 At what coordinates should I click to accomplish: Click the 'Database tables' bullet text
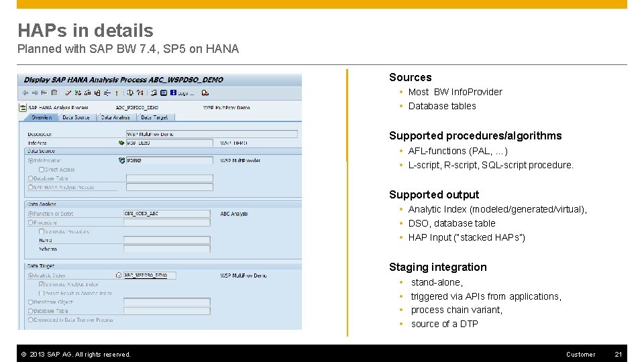442,107
